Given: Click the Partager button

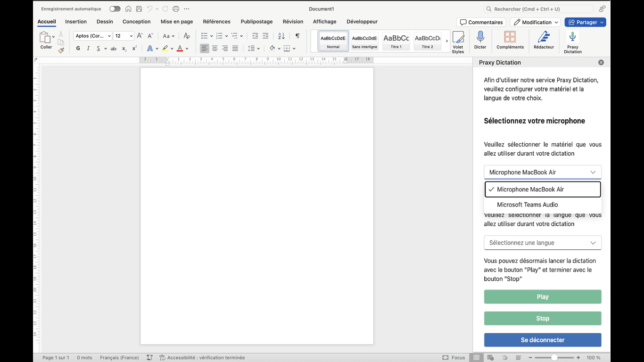Looking at the screenshot, I should [586, 22].
